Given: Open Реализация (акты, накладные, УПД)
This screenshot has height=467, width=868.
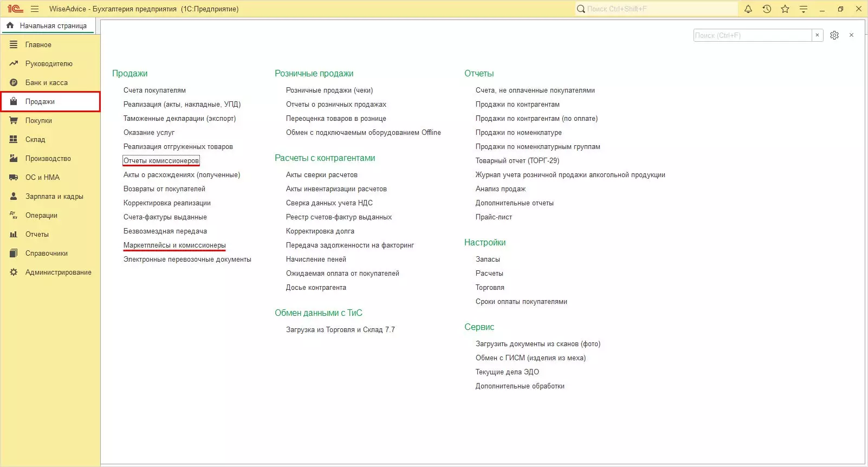Looking at the screenshot, I should (x=182, y=104).
